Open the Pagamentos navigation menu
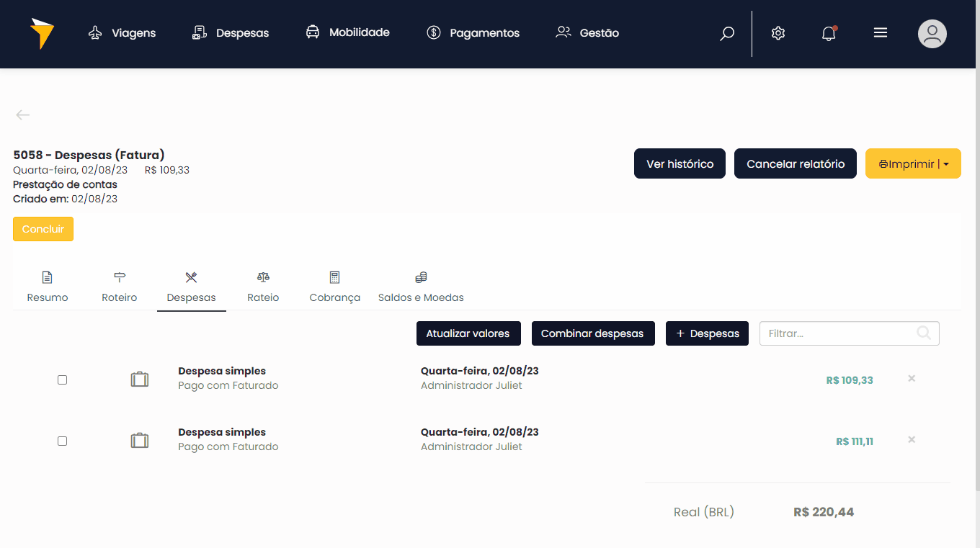Screen dimensions: 980x548 coord(473,33)
